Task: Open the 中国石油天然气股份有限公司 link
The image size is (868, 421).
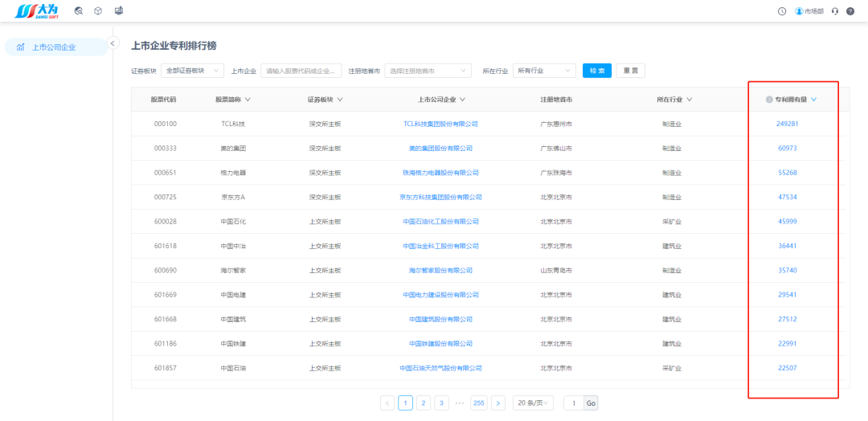Action: coord(440,368)
